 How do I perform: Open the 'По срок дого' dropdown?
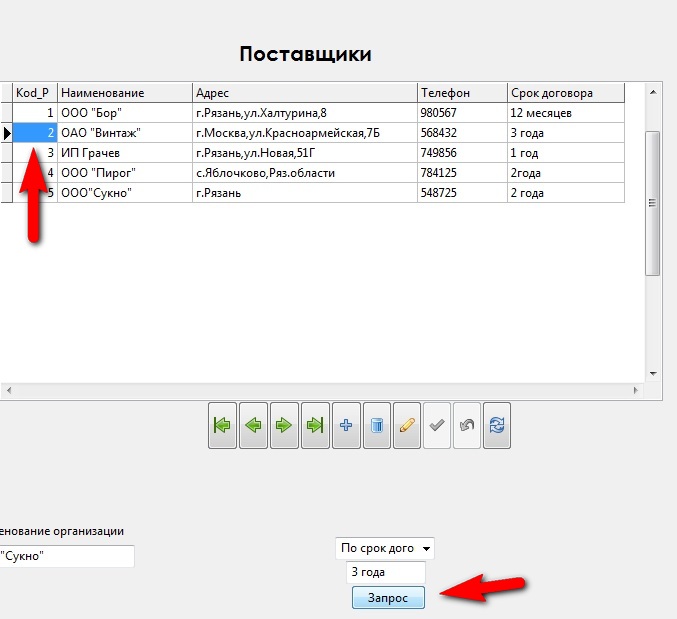385,548
